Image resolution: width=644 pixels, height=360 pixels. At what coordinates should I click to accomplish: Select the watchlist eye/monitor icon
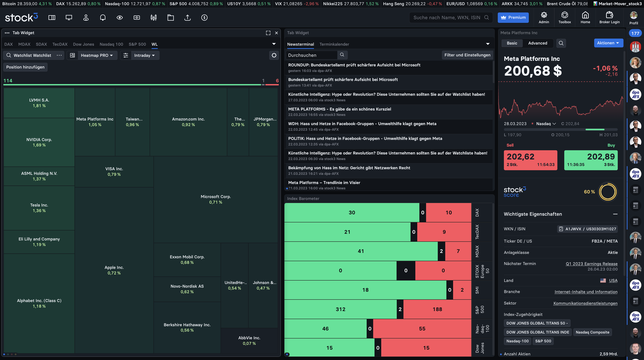pos(119,17)
